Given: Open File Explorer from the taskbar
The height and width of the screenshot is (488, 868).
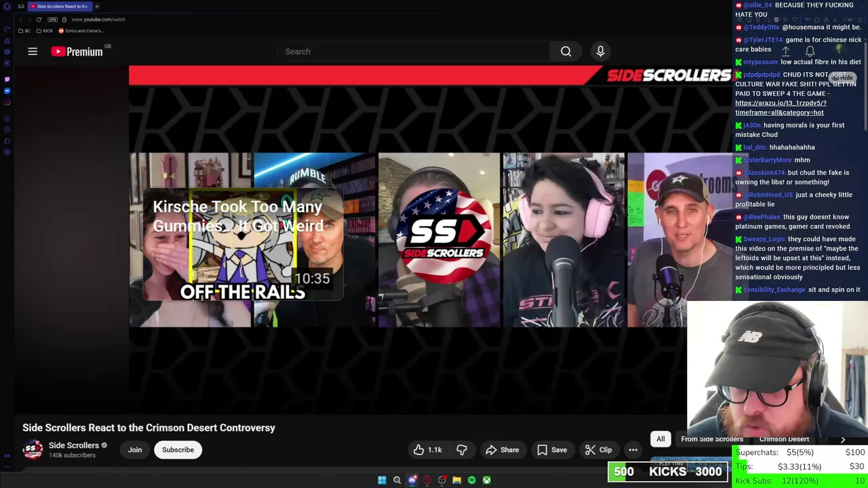Looking at the screenshot, I should point(456,480).
